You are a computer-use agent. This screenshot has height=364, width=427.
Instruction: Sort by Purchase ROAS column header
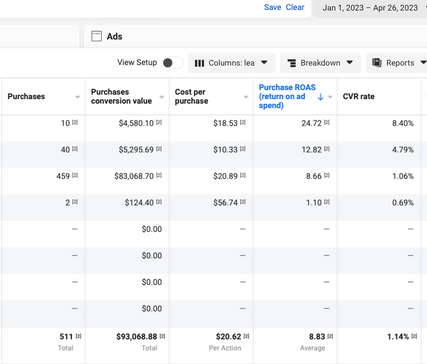coord(287,96)
